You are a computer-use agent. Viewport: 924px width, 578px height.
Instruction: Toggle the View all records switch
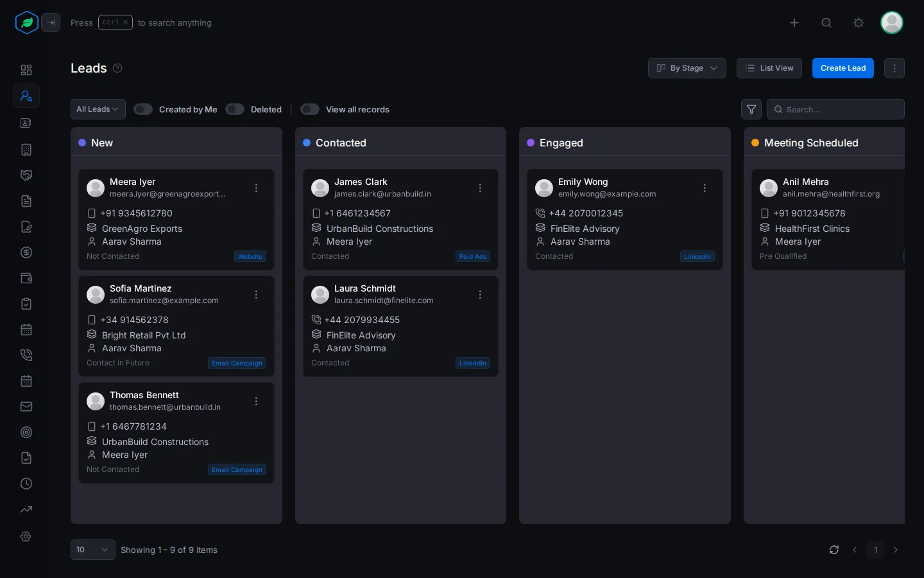coord(310,109)
